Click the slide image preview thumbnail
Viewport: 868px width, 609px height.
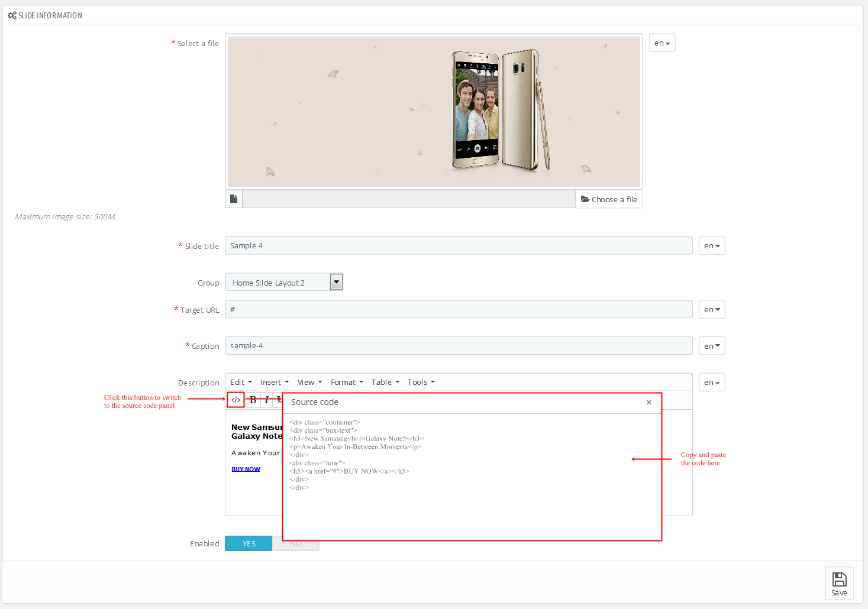[434, 112]
